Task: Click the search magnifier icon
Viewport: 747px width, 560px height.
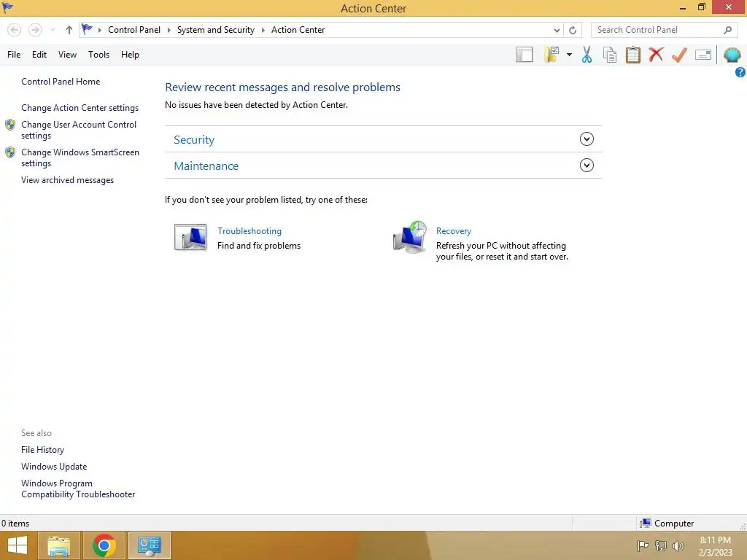Action: 727,30
